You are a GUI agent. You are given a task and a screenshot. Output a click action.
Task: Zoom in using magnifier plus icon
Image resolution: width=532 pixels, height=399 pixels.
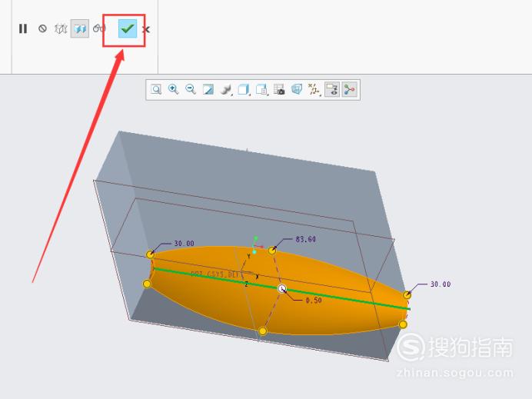[x=174, y=90]
